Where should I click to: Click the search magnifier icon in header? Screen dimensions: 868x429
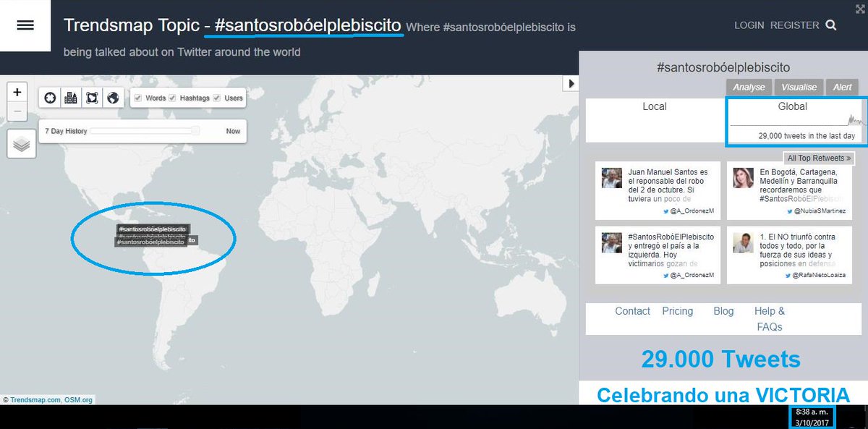click(831, 25)
